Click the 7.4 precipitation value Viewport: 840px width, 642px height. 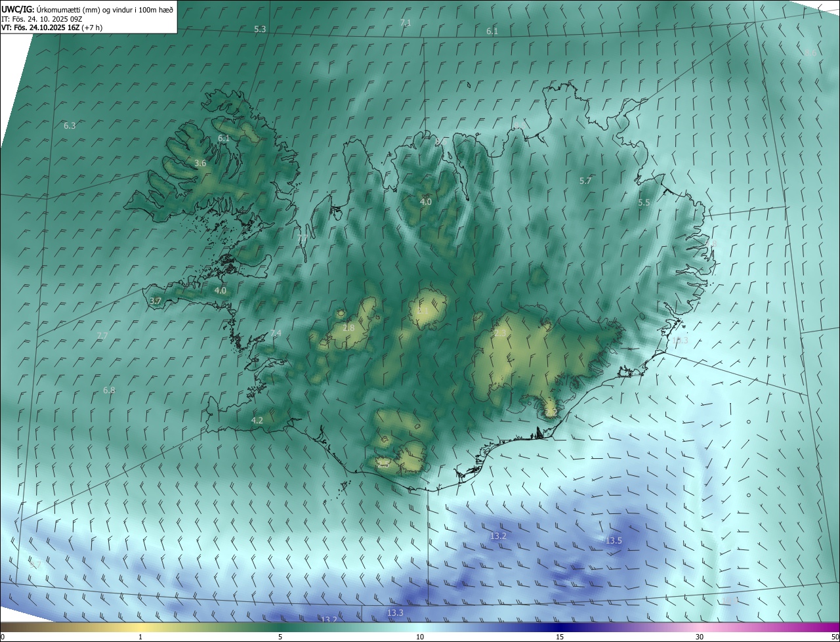(x=276, y=333)
